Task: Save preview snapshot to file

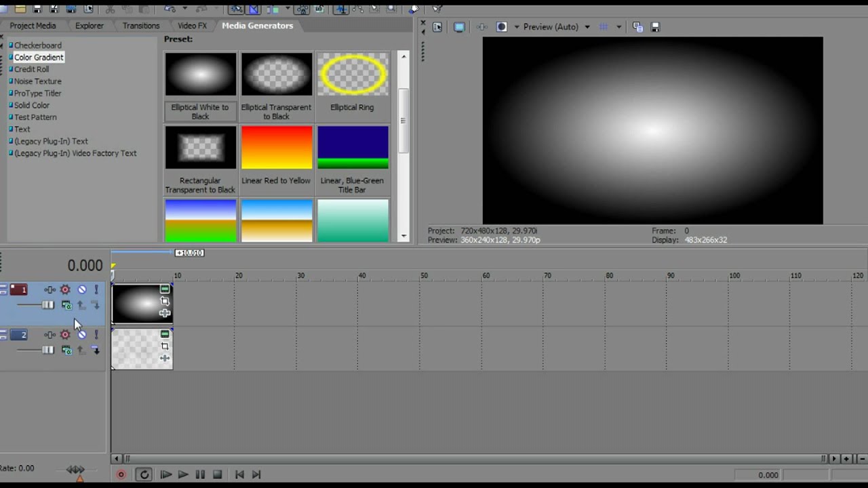Action: tap(655, 27)
